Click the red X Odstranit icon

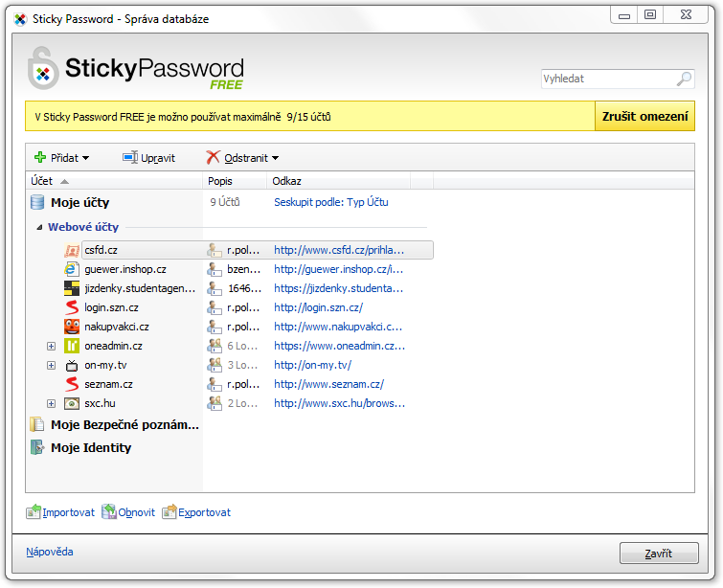[213, 158]
